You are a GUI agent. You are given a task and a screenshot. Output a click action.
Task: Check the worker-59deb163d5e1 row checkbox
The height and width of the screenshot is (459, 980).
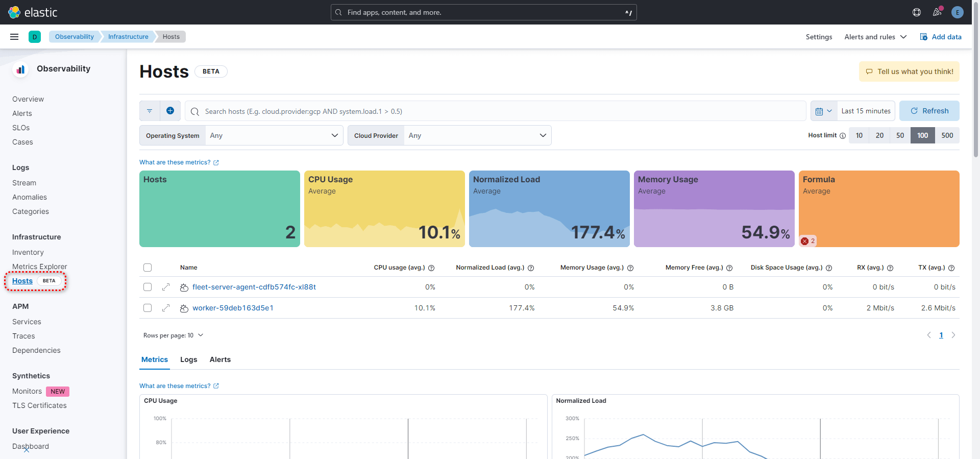click(x=148, y=308)
